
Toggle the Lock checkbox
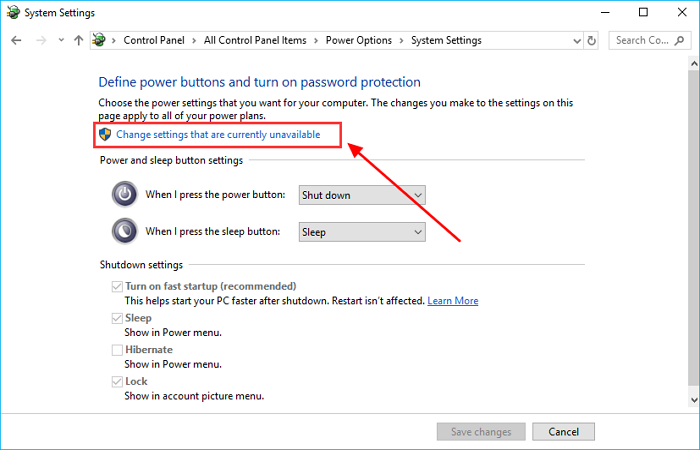coord(118,382)
